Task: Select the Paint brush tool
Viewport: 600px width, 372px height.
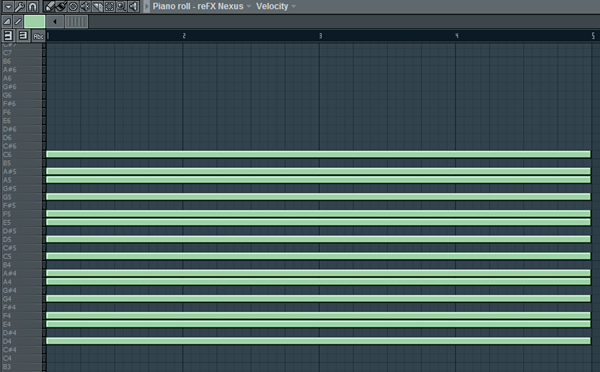Action: (61, 7)
